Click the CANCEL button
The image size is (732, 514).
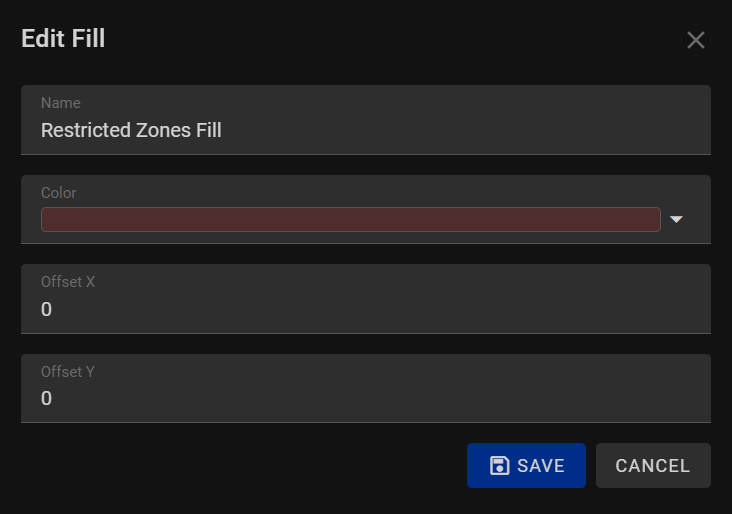(653, 465)
